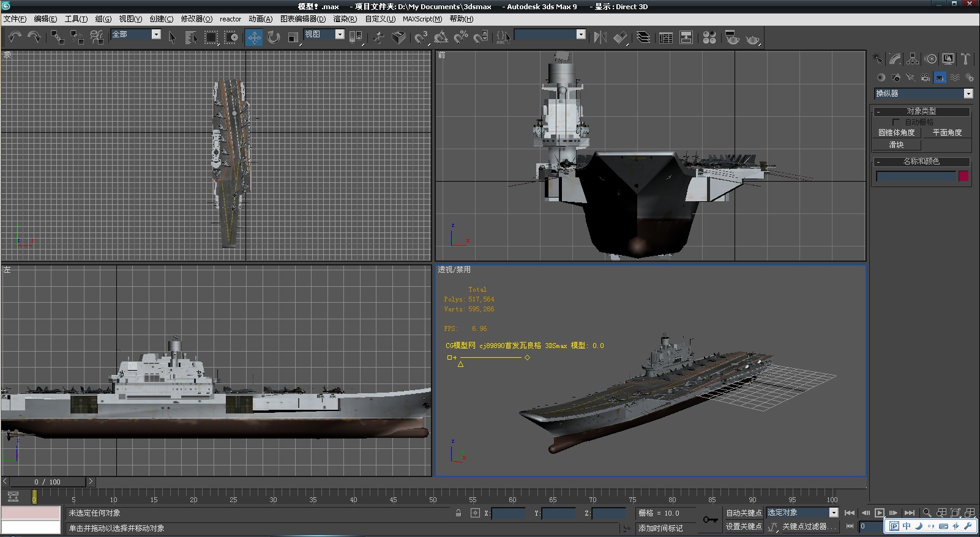Open the Layer Manager icon

(643, 37)
